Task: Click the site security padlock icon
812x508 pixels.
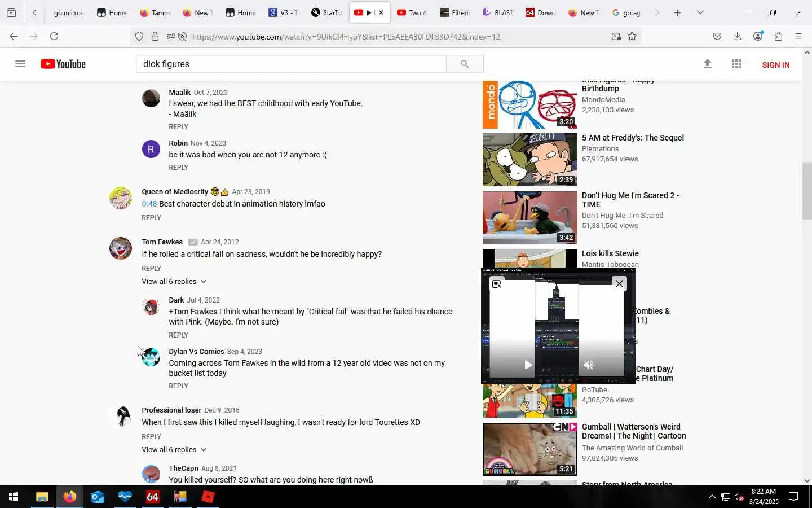Action: coord(155,37)
